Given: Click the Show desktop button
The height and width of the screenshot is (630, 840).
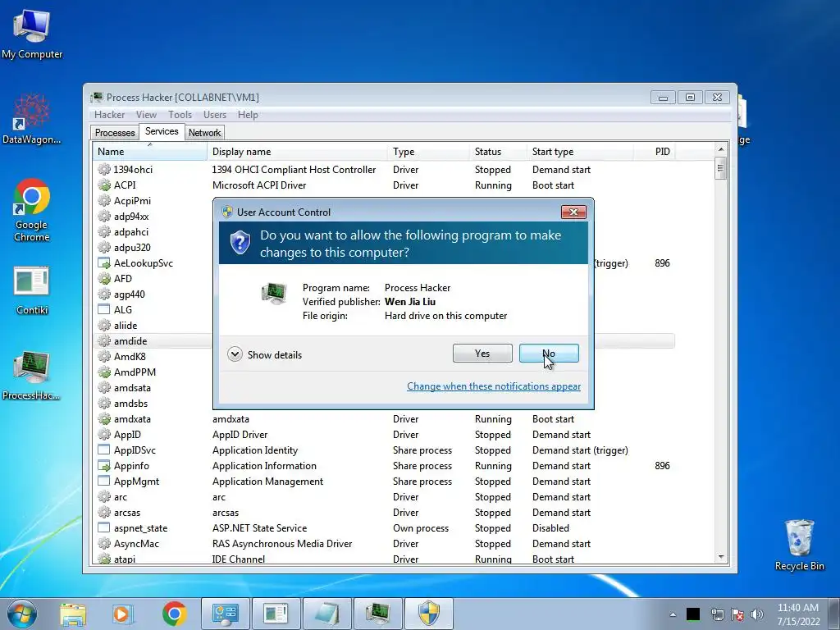Looking at the screenshot, I should point(834,614).
